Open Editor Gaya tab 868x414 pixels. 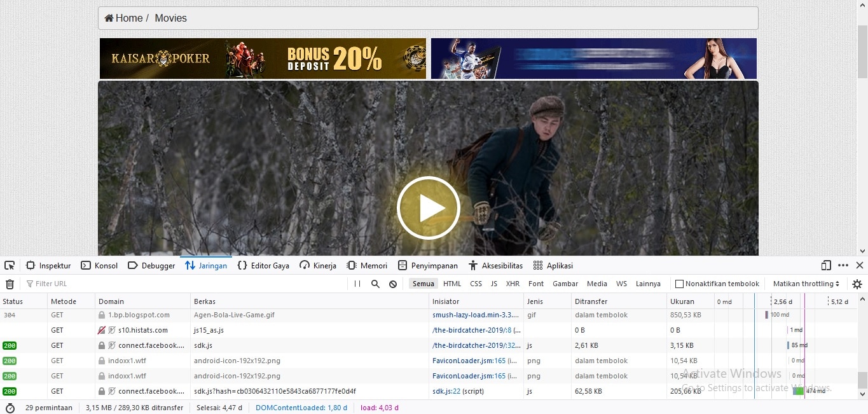263,266
